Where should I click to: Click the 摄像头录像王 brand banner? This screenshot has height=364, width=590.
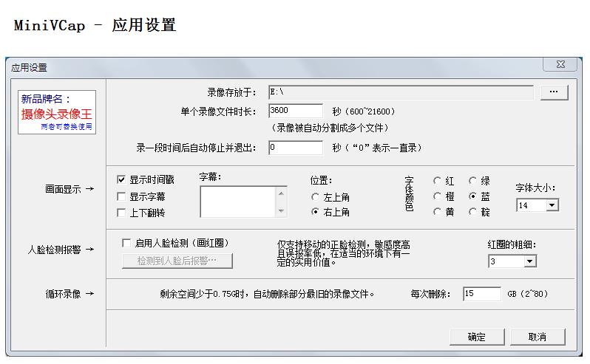[57, 112]
